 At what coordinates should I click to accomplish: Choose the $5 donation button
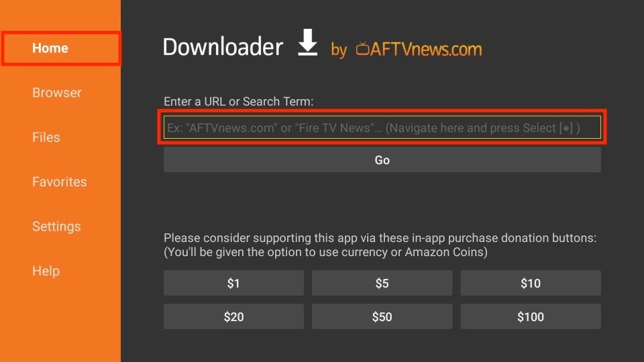(382, 283)
